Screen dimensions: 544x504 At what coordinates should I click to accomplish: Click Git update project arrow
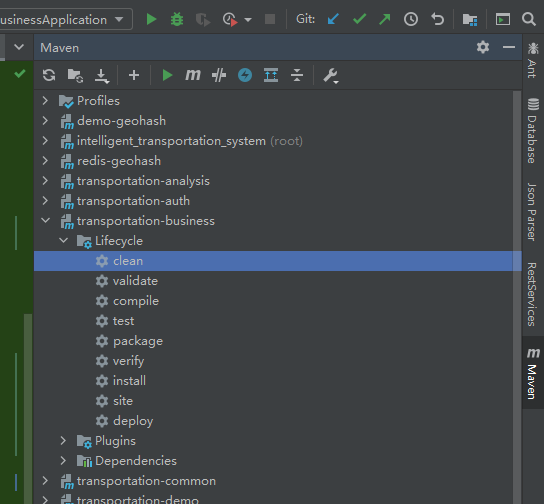(x=333, y=19)
